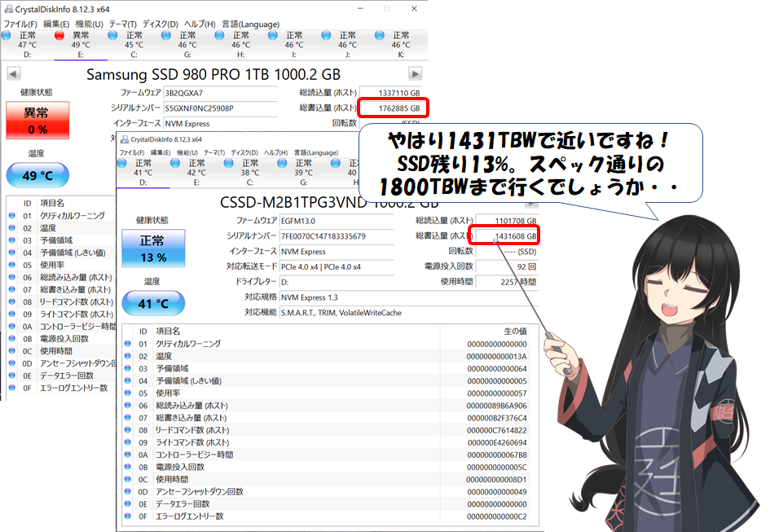Open テーマ(T) menu in back window

(123, 24)
